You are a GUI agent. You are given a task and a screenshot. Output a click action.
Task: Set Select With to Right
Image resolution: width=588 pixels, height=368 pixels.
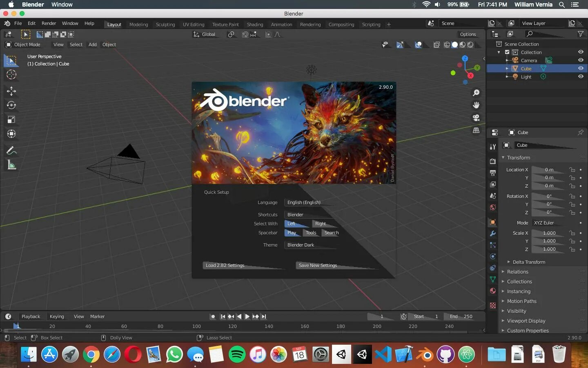(325, 224)
